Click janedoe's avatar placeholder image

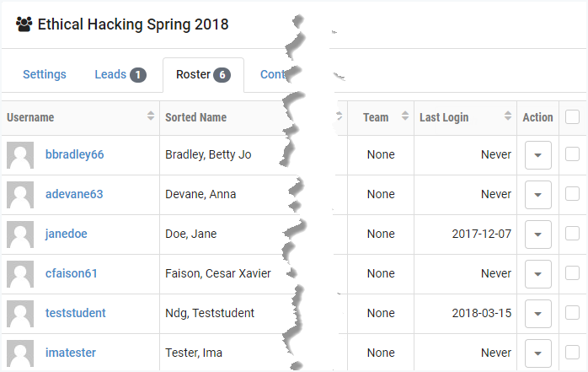click(x=20, y=235)
